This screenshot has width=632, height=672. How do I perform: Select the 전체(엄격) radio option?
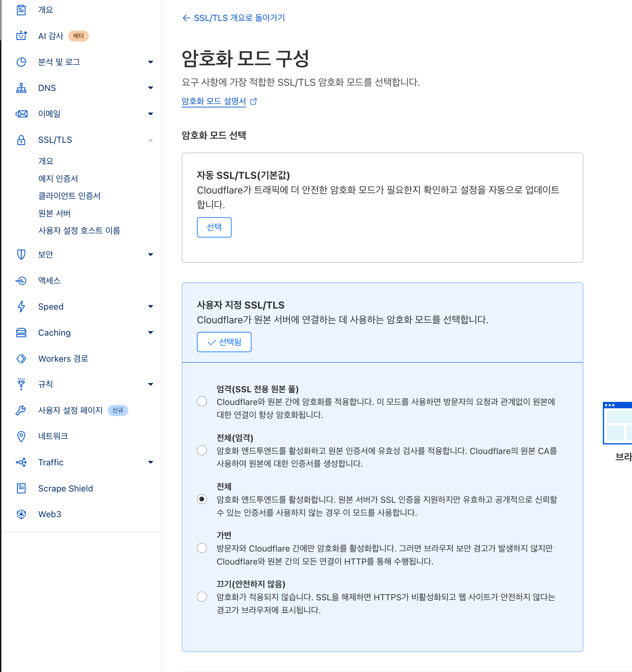point(202,450)
